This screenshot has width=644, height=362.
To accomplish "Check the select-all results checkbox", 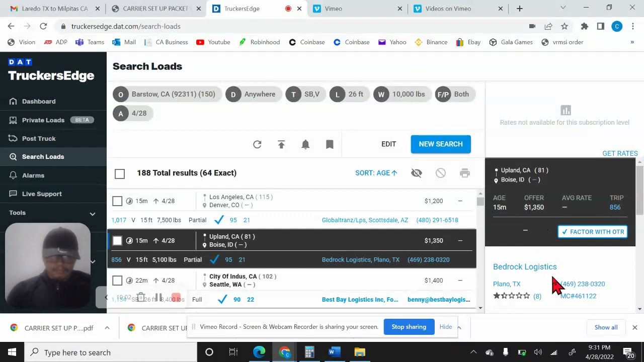I will point(120,173).
